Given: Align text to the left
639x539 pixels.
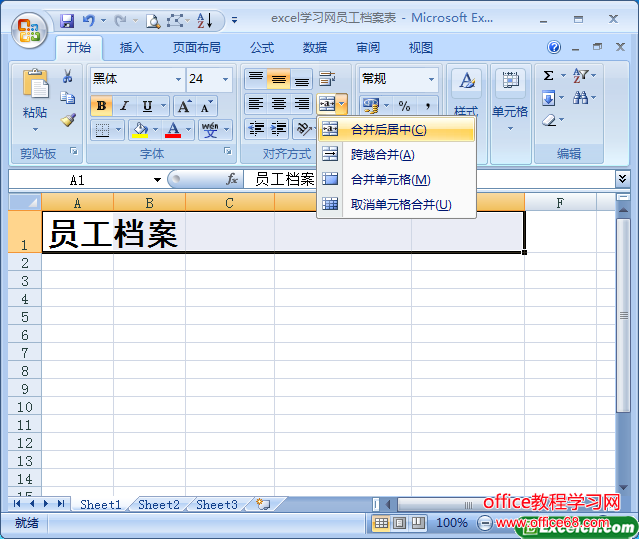Looking at the screenshot, I should (256, 103).
